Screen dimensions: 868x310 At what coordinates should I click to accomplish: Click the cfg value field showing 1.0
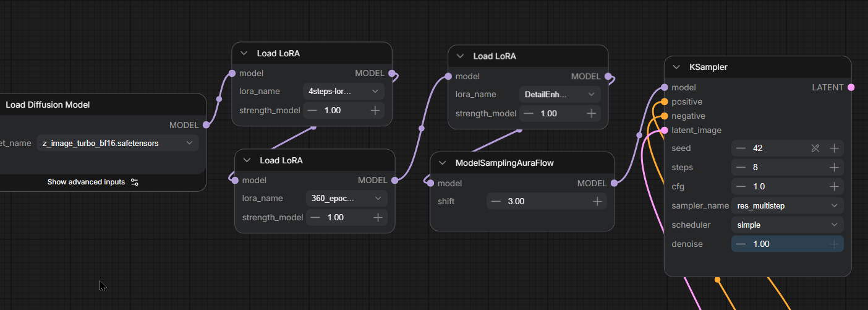pyautogui.click(x=788, y=186)
